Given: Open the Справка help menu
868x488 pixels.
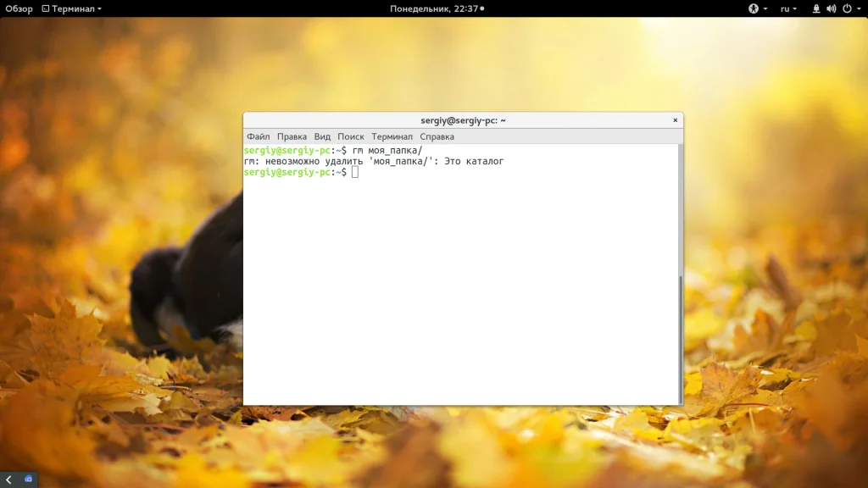Looking at the screenshot, I should (x=437, y=136).
